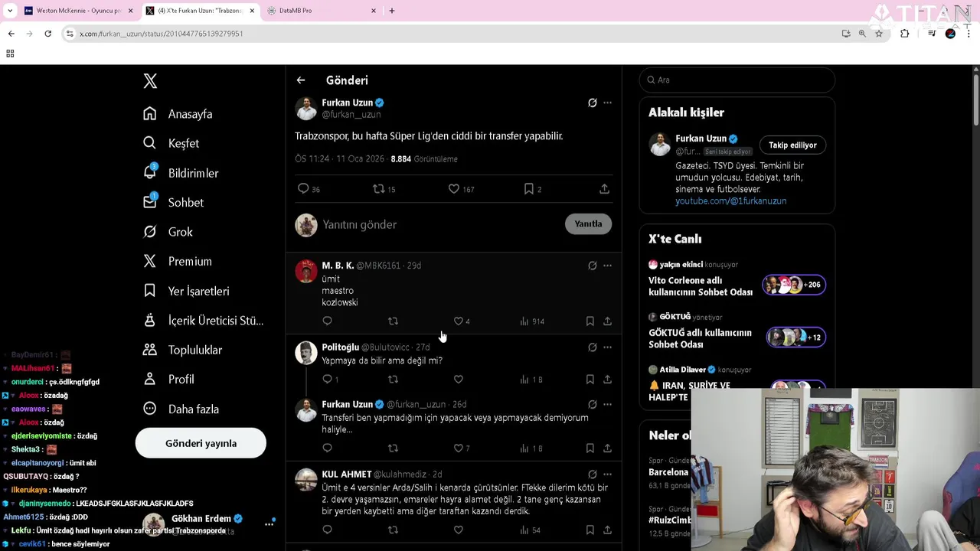Join Vito Corleone Sohbet Odası space
Screen dimensions: 980x551
(x=794, y=285)
